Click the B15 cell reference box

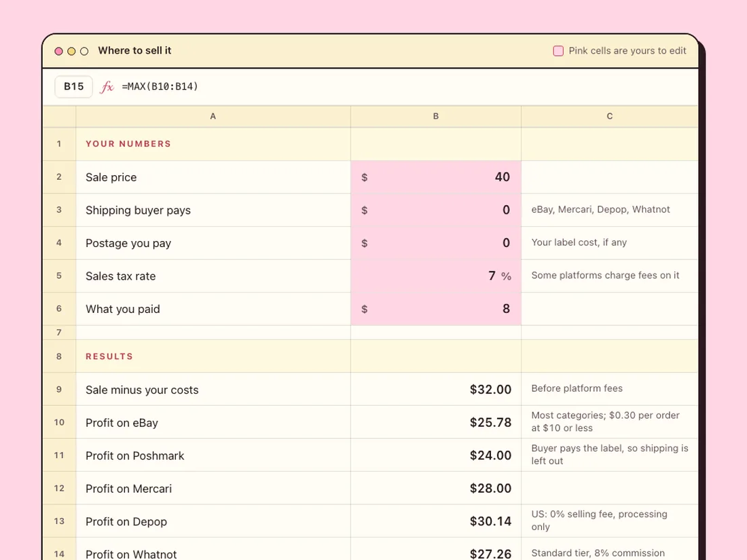pos(73,87)
